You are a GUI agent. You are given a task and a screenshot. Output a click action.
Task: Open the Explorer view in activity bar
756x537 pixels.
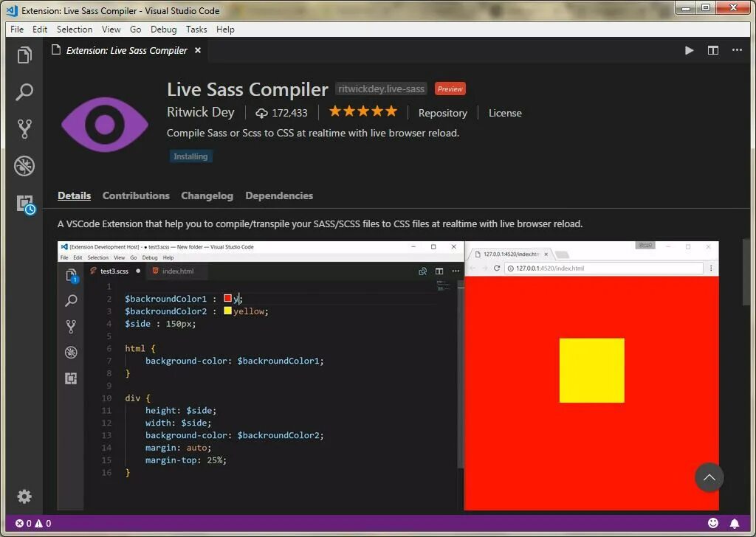pos(24,55)
